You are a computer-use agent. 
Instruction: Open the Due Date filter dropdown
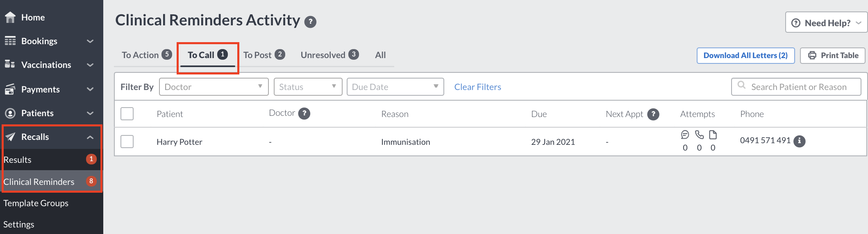(x=395, y=87)
